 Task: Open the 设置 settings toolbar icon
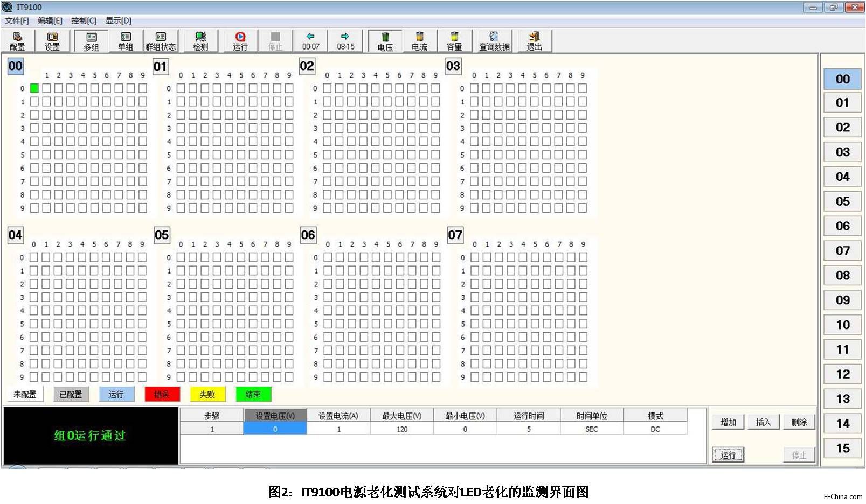(52, 41)
